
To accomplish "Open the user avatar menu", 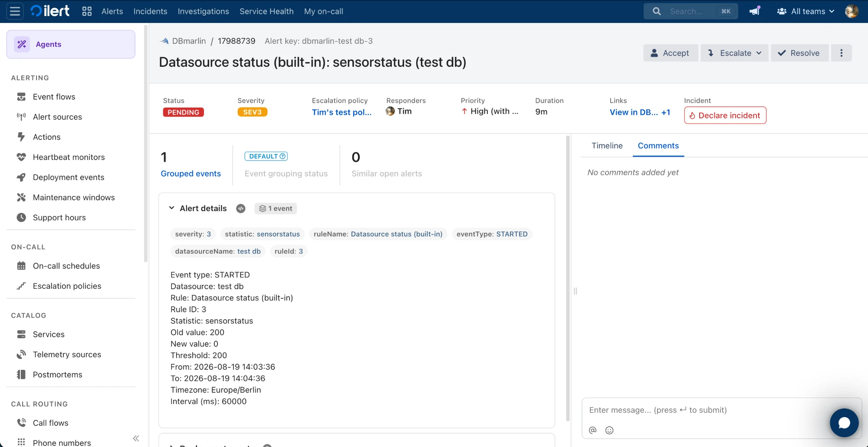I will pyautogui.click(x=852, y=11).
